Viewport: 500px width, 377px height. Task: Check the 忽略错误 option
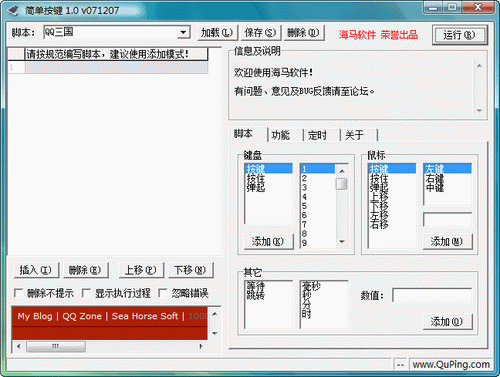pyautogui.click(x=163, y=293)
